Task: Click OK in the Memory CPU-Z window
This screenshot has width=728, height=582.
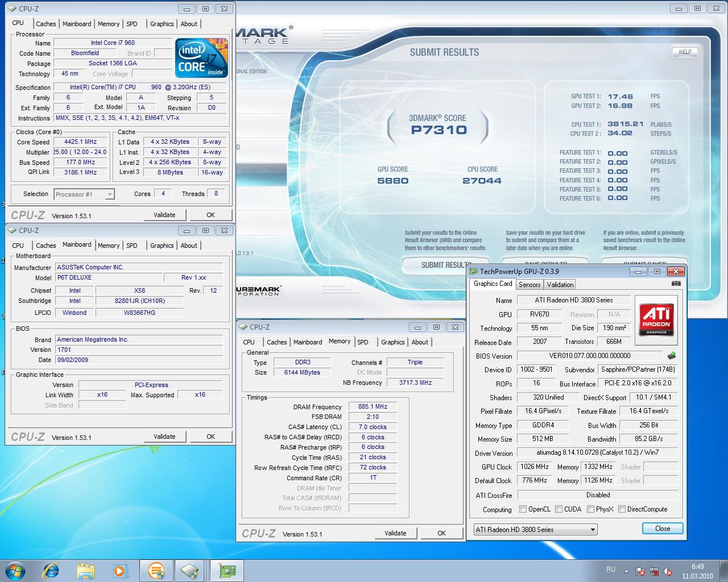Action: pyautogui.click(x=442, y=533)
